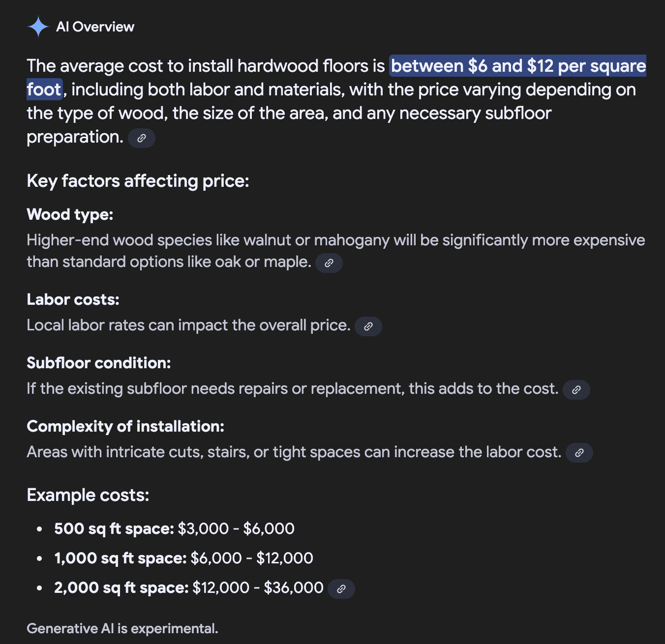Click the "500 sq ft space" list item
The image size is (665, 644).
tap(174, 529)
